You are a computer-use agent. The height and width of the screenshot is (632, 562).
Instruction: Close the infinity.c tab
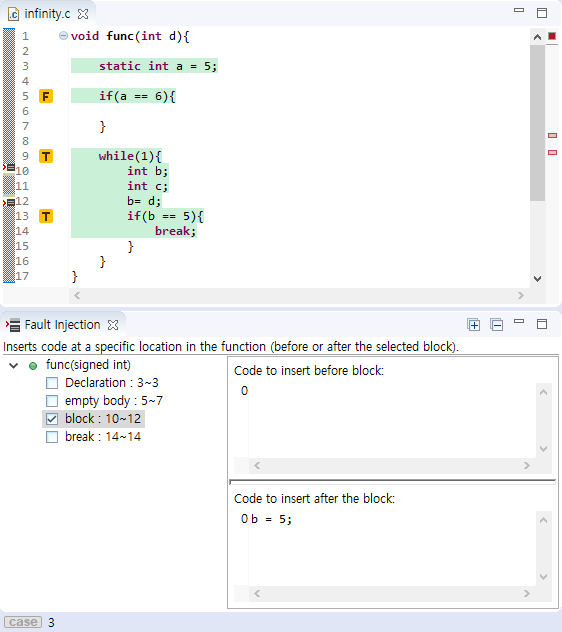(x=83, y=14)
